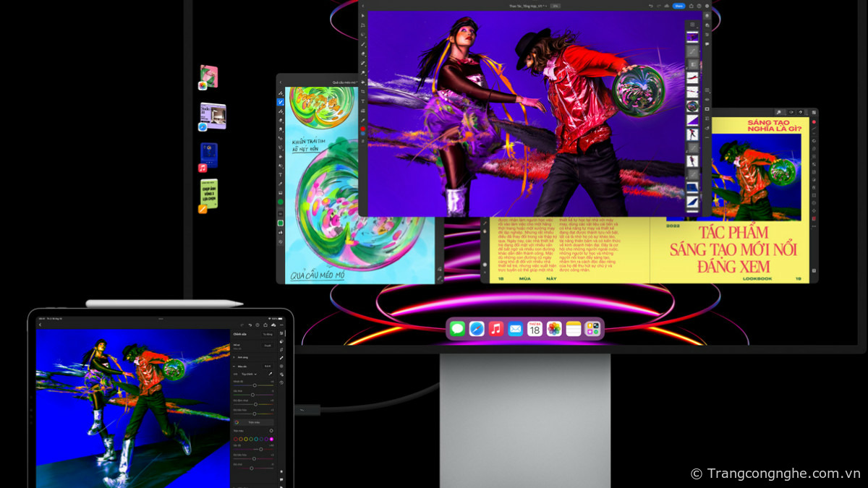The width and height of the screenshot is (868, 488).
Task: Select the Type tool in Photoshop toolbar
Action: click(x=363, y=101)
